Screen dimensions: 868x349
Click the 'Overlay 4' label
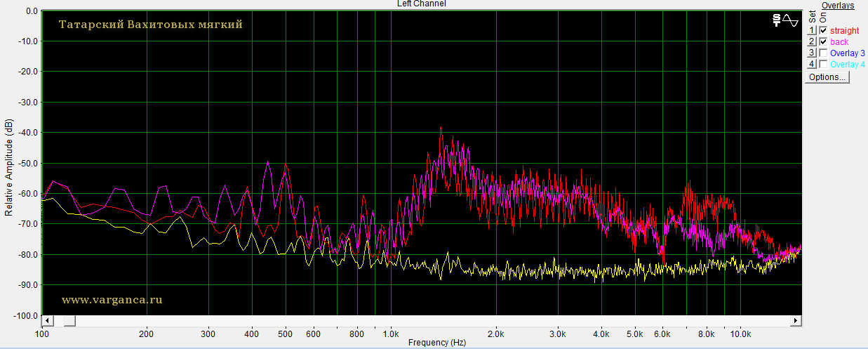point(848,65)
